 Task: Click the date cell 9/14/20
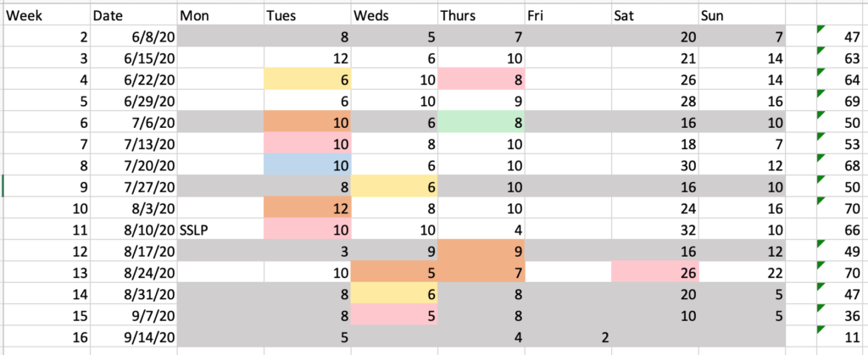[x=134, y=336]
